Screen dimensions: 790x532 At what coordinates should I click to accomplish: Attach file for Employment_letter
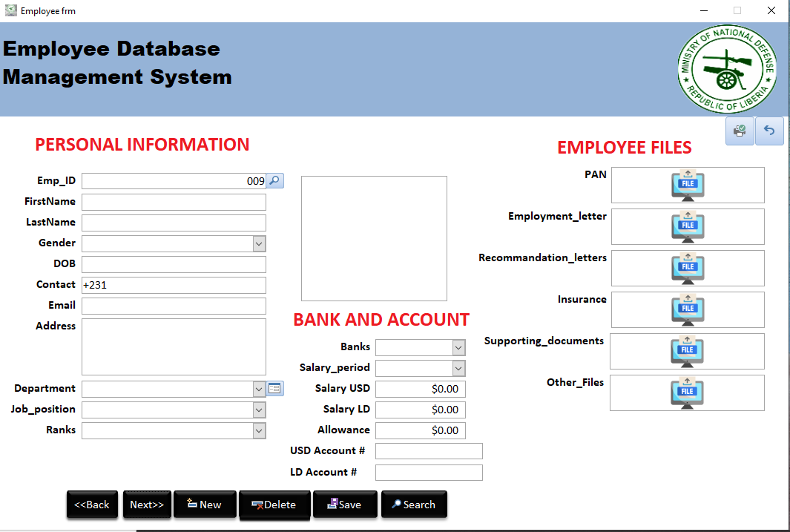tap(688, 226)
